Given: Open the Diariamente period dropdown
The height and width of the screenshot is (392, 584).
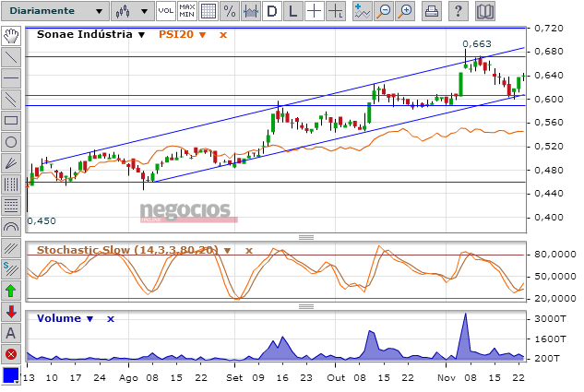Looking at the screenshot, I should click(55, 11).
